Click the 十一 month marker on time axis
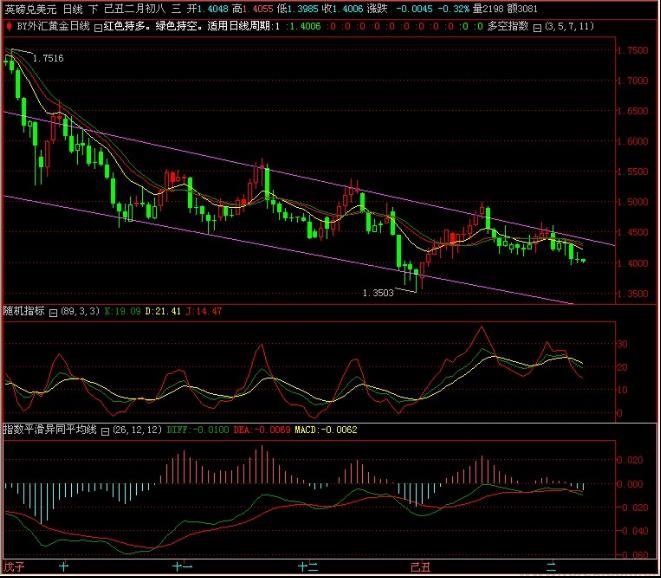This screenshot has width=661, height=578. pyautogui.click(x=183, y=566)
